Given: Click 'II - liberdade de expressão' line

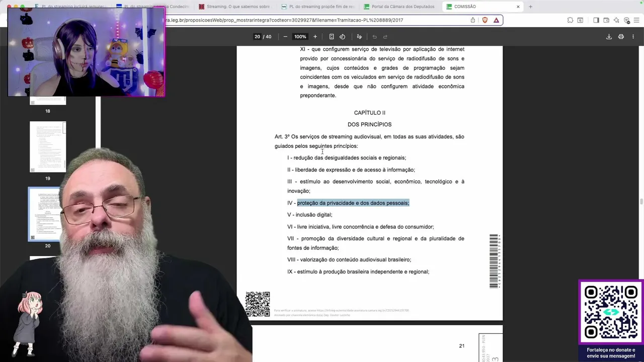Looking at the screenshot, I should point(351,170).
